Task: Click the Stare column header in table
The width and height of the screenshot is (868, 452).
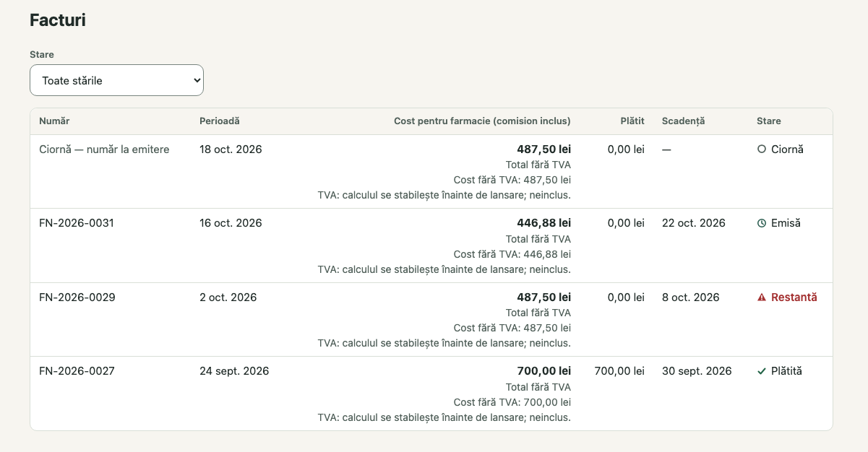Action: (x=769, y=121)
